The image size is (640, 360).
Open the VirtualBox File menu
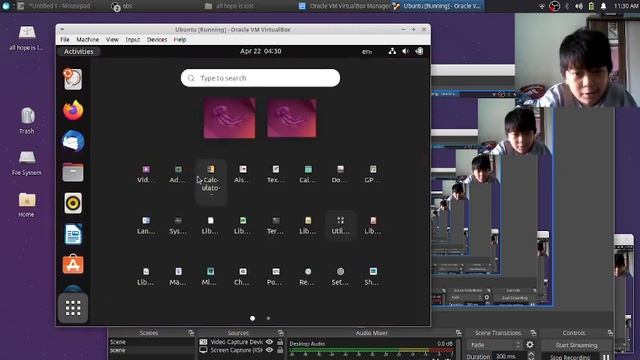coord(65,40)
